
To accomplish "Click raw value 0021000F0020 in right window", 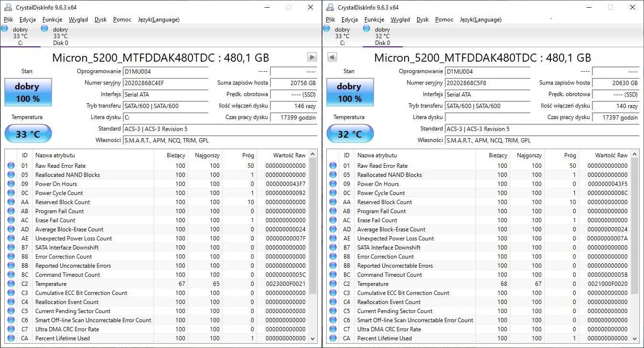I will (608, 283).
